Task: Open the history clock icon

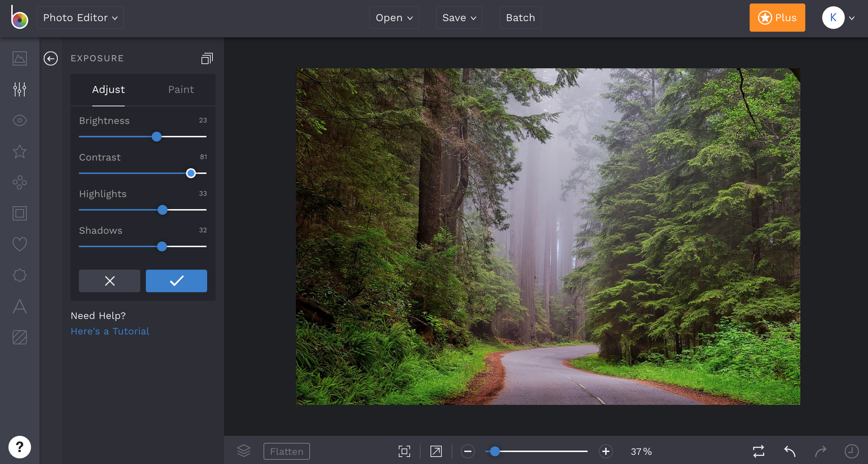Action: pos(852,451)
